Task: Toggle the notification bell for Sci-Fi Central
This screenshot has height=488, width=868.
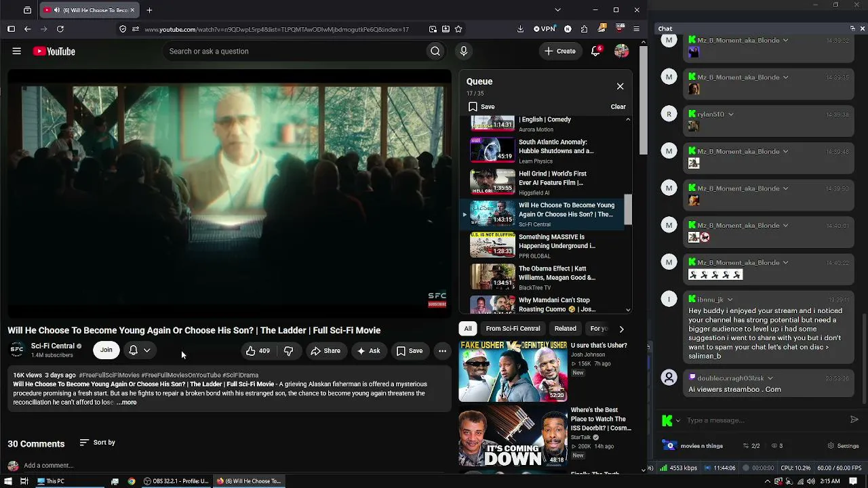Action: coord(140,350)
